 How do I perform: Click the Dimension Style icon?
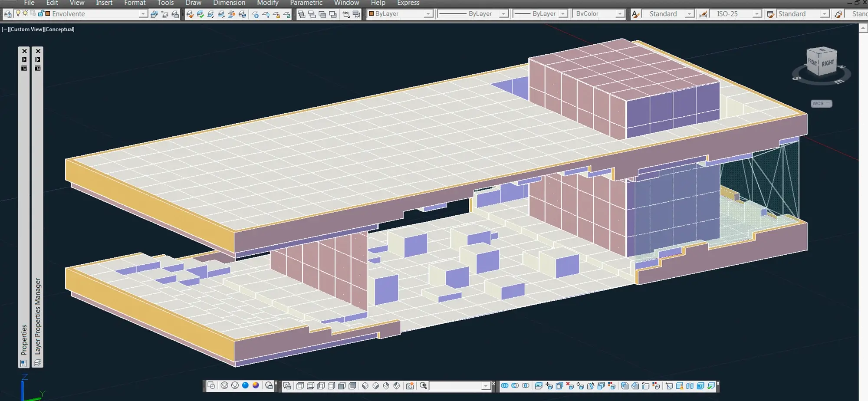[x=703, y=14]
